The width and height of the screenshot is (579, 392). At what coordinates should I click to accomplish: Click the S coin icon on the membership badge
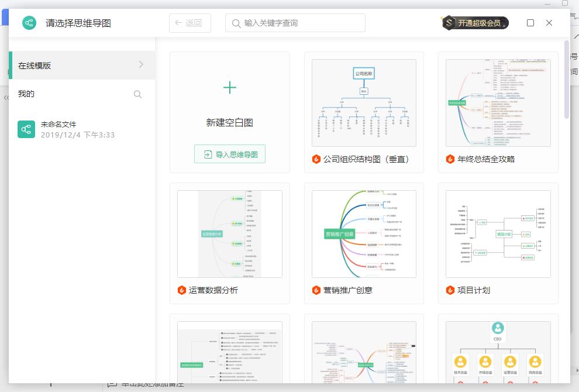[x=447, y=22]
